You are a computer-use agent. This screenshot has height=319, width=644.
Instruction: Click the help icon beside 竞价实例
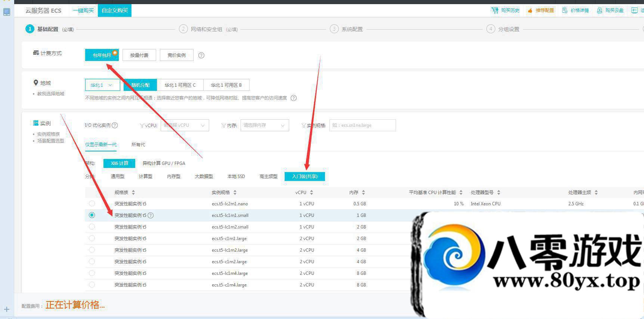click(201, 55)
